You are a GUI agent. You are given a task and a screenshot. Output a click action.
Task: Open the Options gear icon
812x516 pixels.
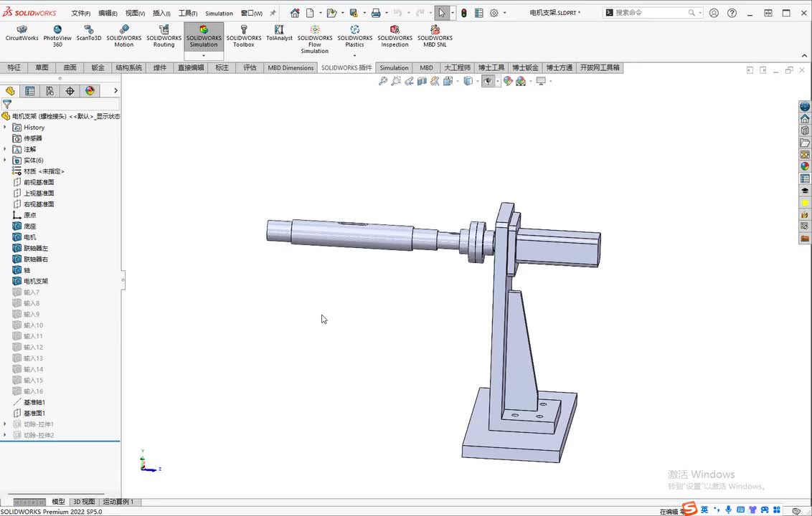494,13
